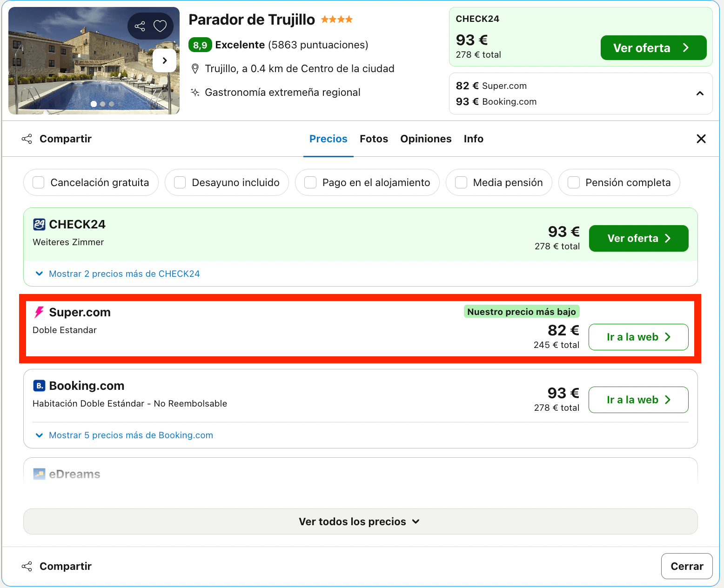Click the Parador de Trujillo title
This screenshot has width=724, height=588.
[252, 20]
